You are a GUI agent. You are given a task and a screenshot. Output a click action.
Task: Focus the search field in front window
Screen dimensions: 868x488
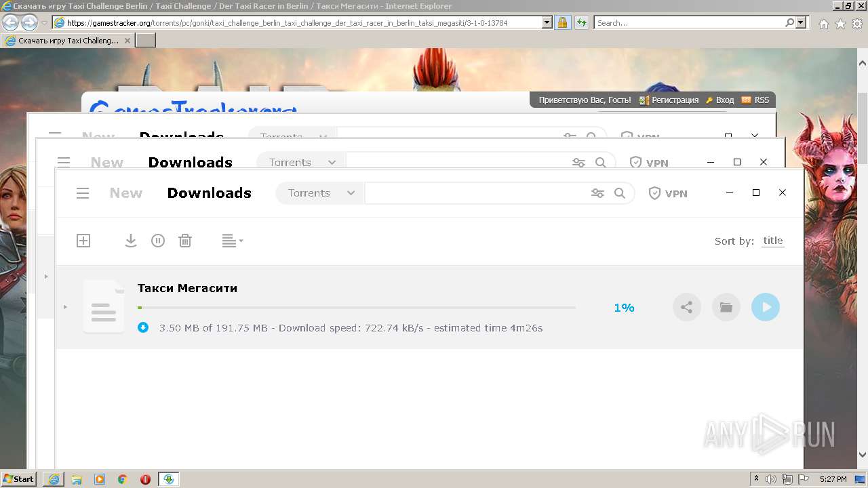[x=475, y=193]
